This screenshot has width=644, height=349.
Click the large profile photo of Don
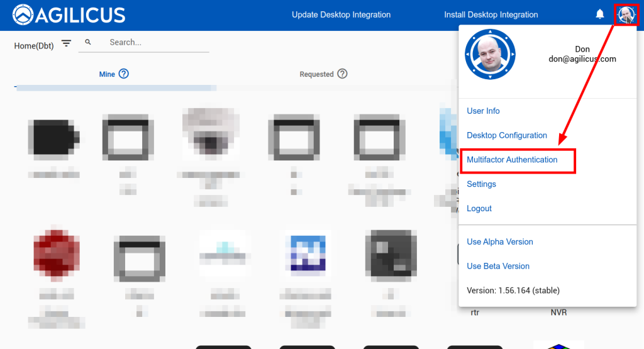click(x=490, y=54)
